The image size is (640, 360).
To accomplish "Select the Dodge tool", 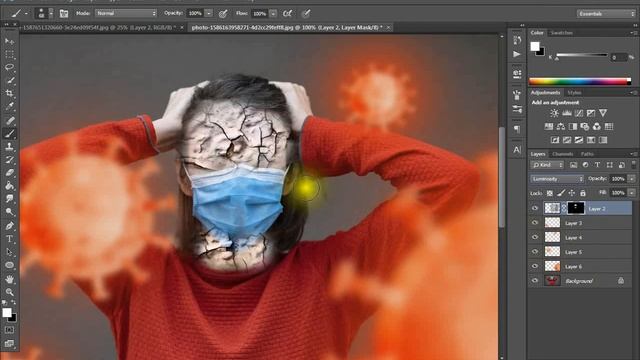I will click(x=9, y=212).
